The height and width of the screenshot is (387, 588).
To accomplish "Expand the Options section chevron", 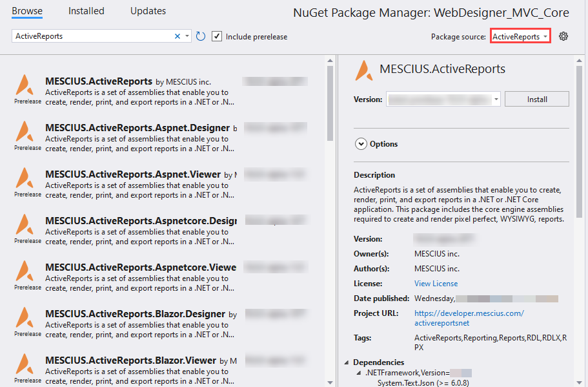I will tap(361, 144).
